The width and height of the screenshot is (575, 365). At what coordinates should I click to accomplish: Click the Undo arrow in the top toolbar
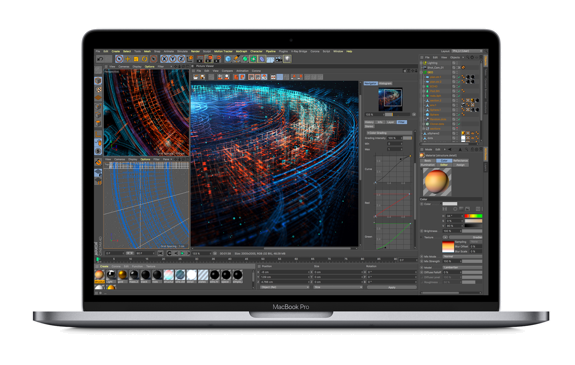[100, 59]
